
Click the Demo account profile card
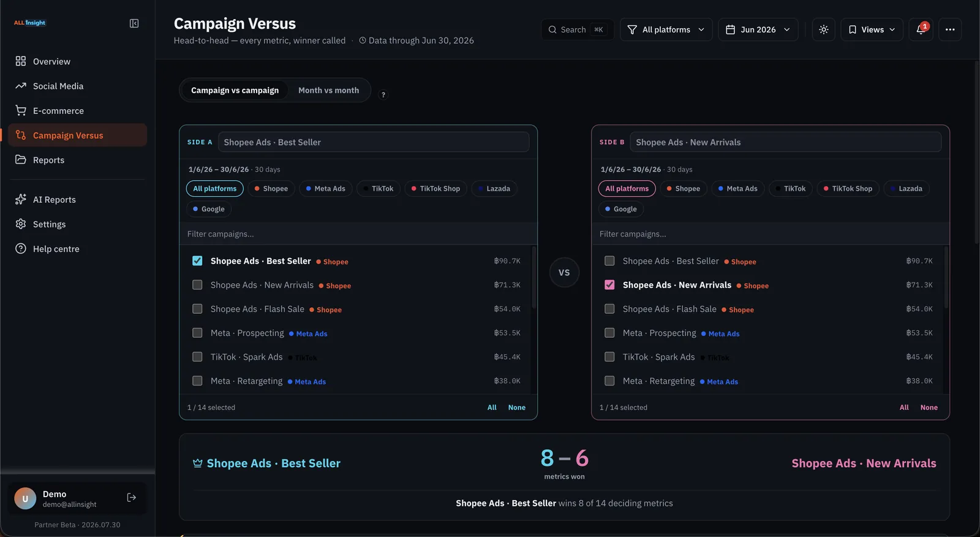point(77,498)
